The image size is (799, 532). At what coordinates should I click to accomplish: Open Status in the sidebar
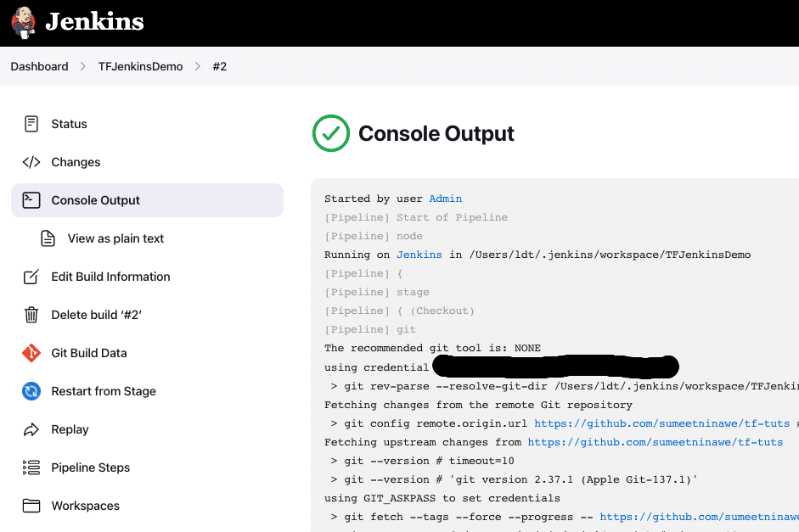[x=70, y=124]
